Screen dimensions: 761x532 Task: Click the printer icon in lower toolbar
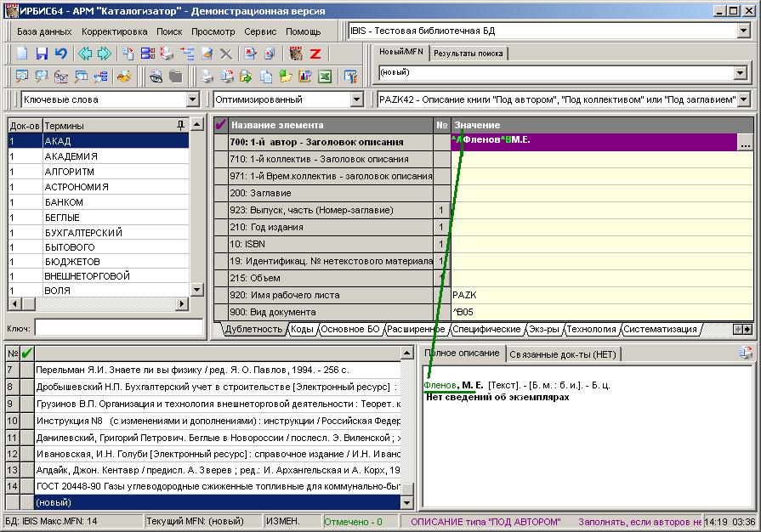[207, 76]
